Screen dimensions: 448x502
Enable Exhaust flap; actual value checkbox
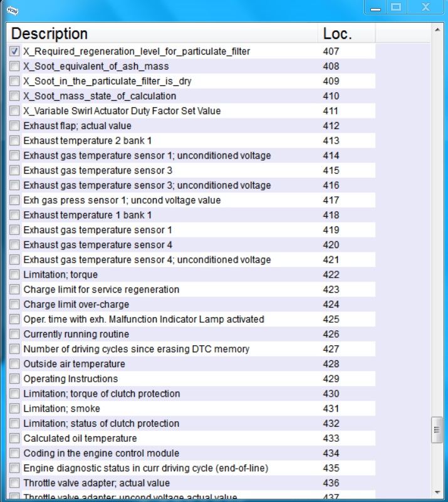[x=14, y=126]
